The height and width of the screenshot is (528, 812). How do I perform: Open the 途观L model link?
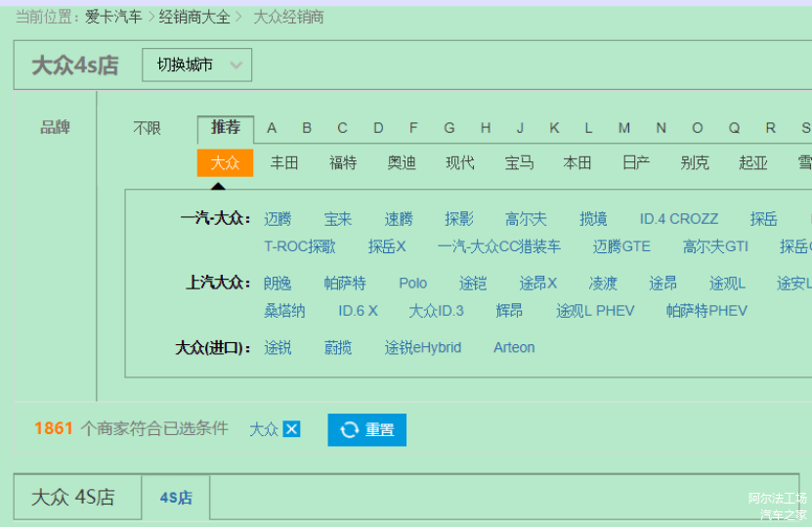(x=727, y=284)
